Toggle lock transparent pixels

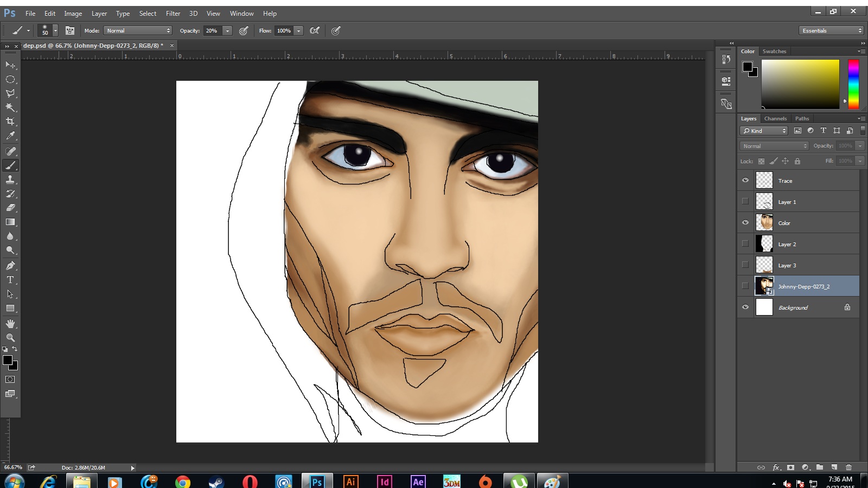point(761,161)
